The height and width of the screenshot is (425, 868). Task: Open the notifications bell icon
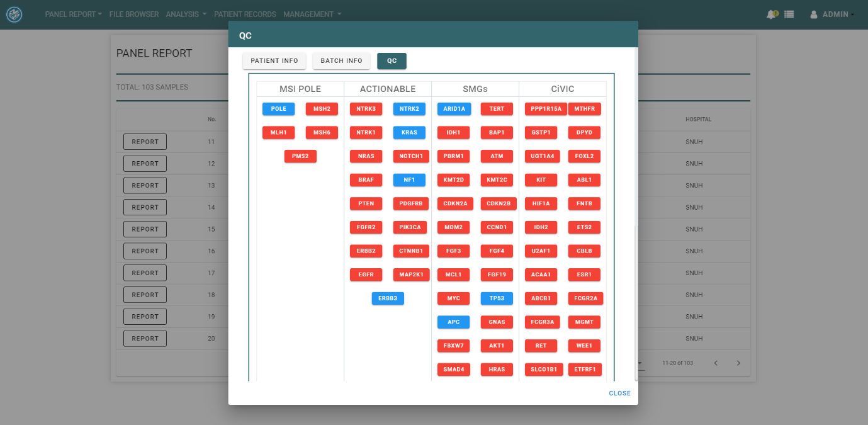[x=771, y=14]
